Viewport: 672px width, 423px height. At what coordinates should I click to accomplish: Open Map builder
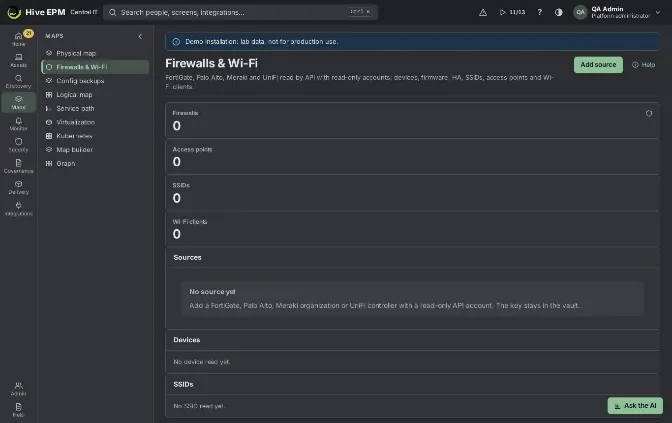pos(95,150)
